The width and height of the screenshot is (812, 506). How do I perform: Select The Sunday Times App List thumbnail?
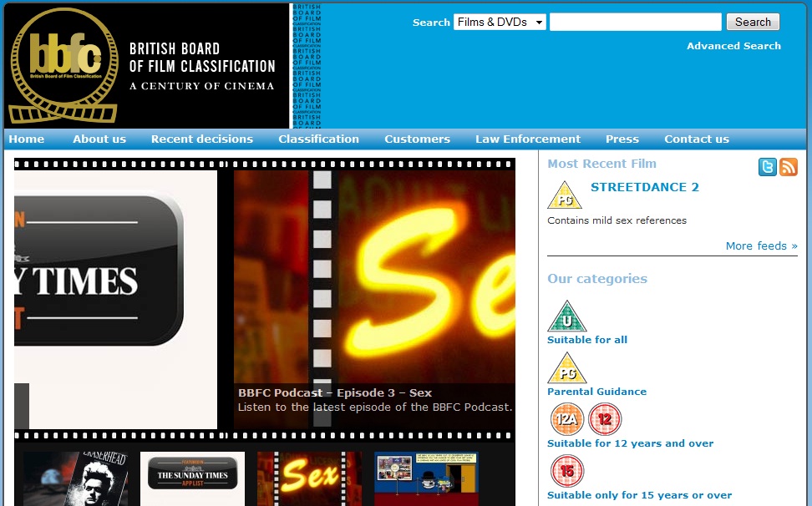[x=193, y=478]
